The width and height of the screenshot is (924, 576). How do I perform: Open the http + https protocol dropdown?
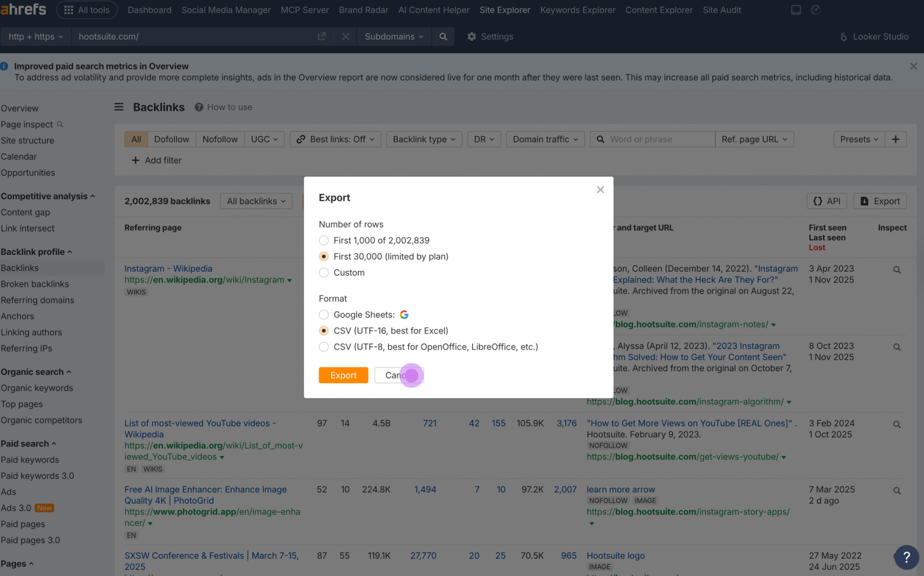pos(35,36)
